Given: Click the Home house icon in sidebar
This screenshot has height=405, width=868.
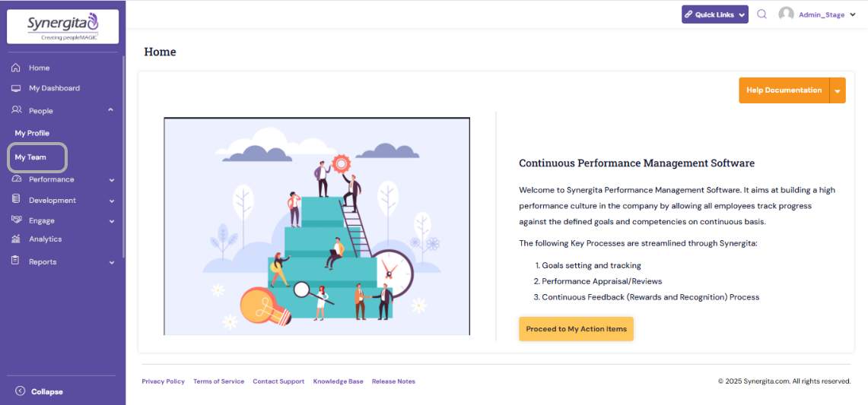Looking at the screenshot, I should 15,68.
